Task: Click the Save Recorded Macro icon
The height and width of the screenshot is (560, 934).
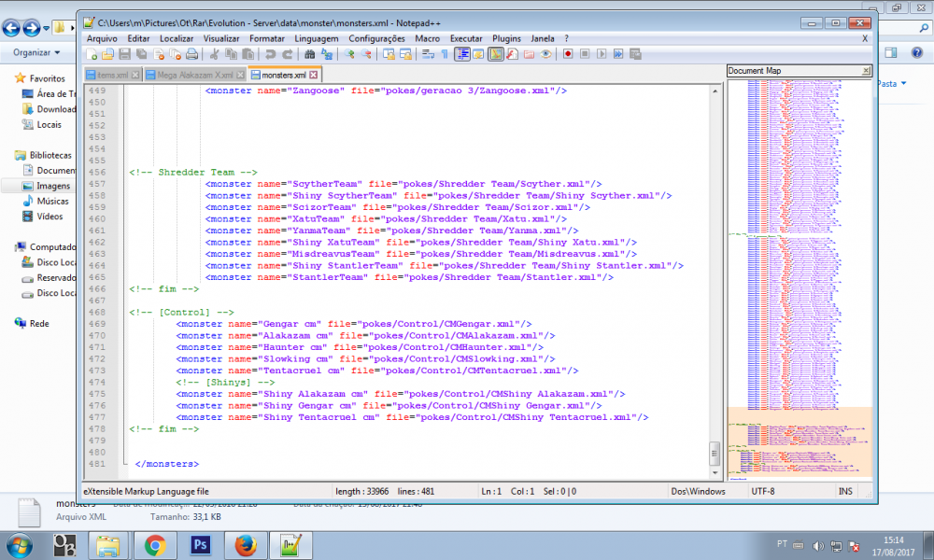Action: 635,54
